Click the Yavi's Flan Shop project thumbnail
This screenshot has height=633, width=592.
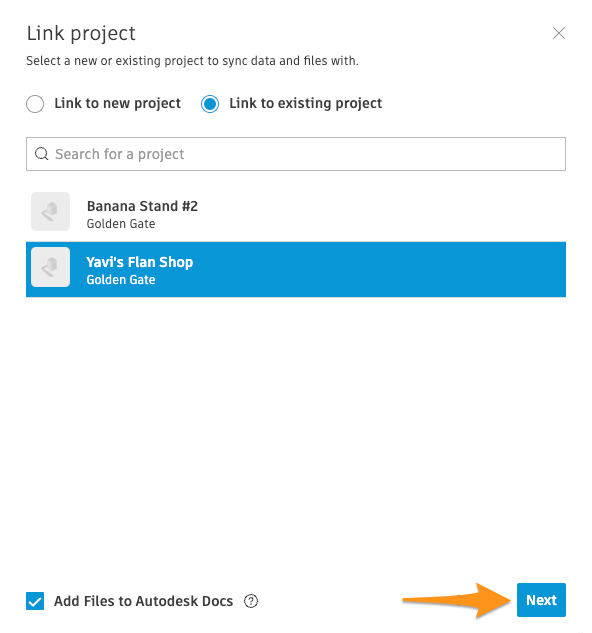pyautogui.click(x=50, y=267)
